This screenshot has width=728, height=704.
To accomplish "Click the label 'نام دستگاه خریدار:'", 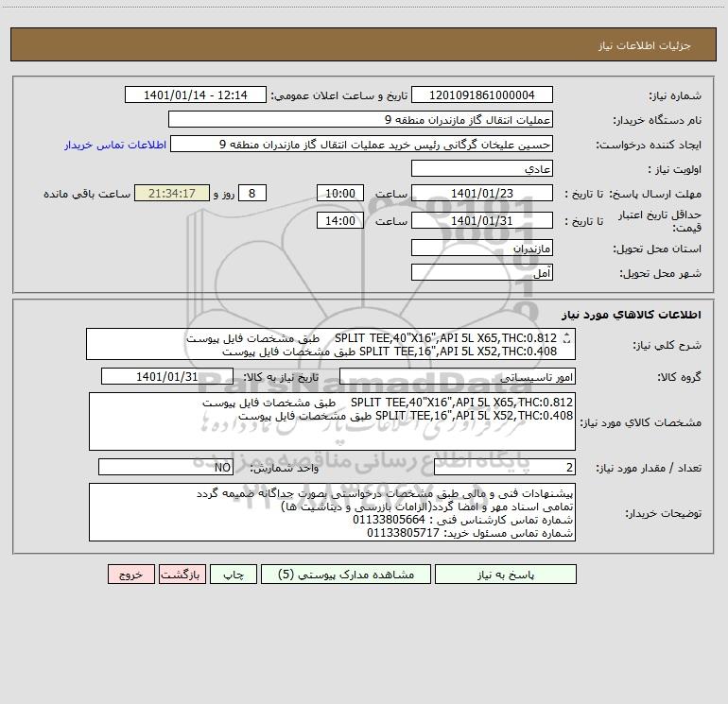I will coord(657,120).
